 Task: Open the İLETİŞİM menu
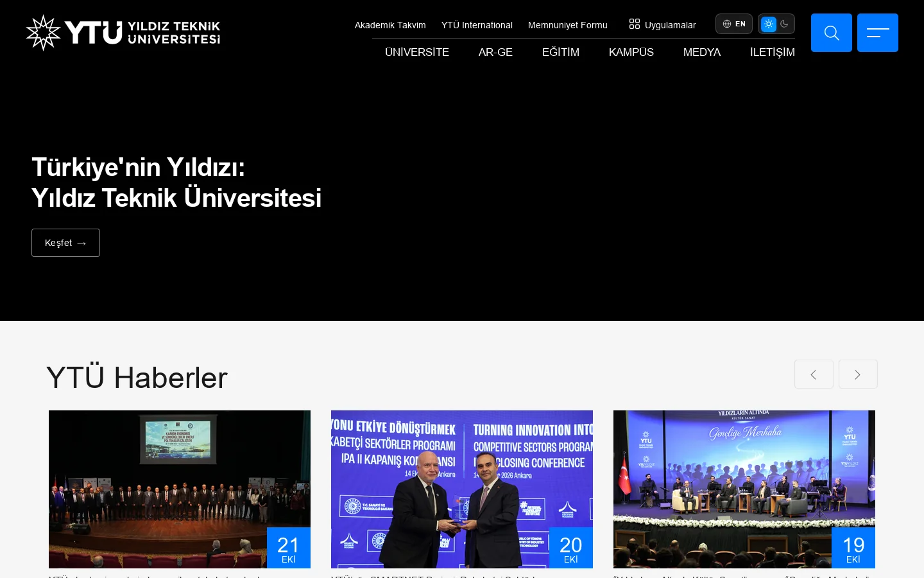[x=773, y=52]
